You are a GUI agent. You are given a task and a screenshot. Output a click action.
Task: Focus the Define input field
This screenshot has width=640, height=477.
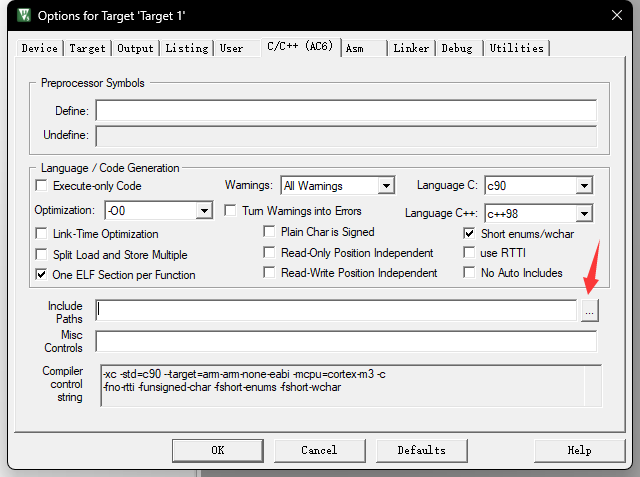pyautogui.click(x=346, y=110)
